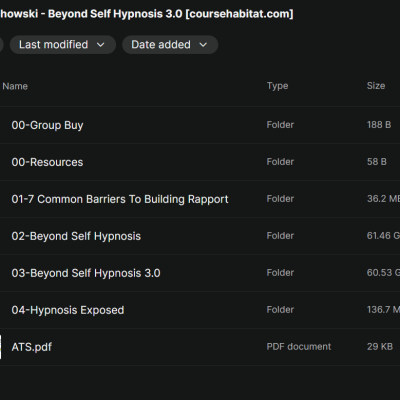This screenshot has width=400, height=400.
Task: Click the 61.46 GB size of 02-Beyond Self Hypnosis
Action: tap(383, 236)
